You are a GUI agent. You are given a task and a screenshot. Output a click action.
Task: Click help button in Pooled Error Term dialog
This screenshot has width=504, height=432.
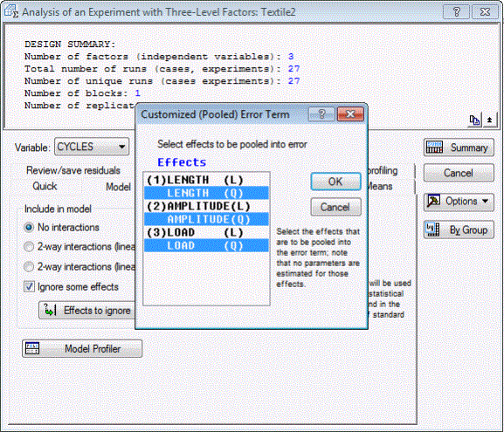(321, 114)
